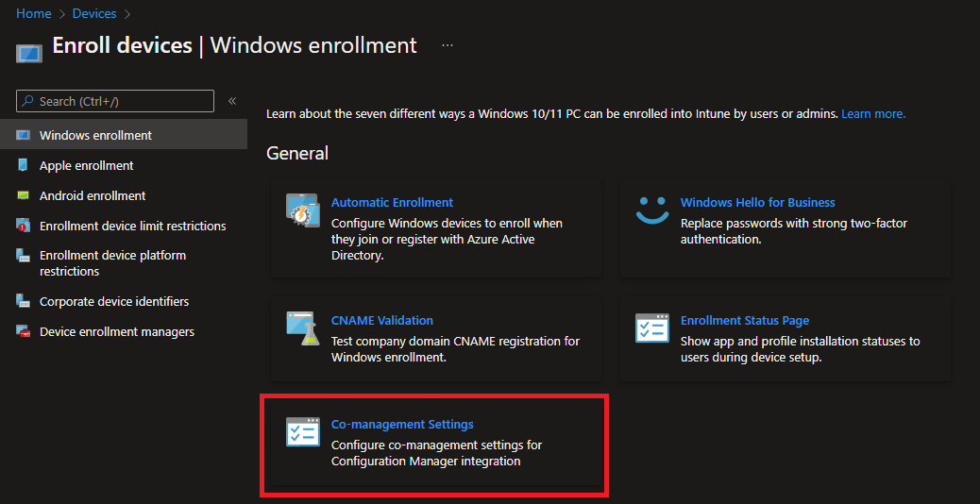Click 'Show app and profile installation statuses' text
This screenshot has height=504, width=980.
click(800, 350)
